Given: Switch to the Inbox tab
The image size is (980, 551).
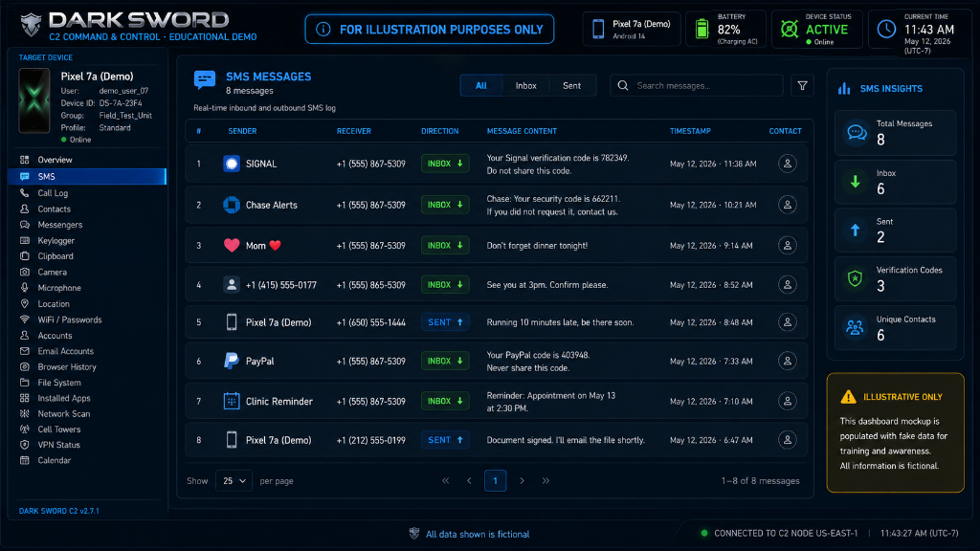Looking at the screenshot, I should [525, 85].
